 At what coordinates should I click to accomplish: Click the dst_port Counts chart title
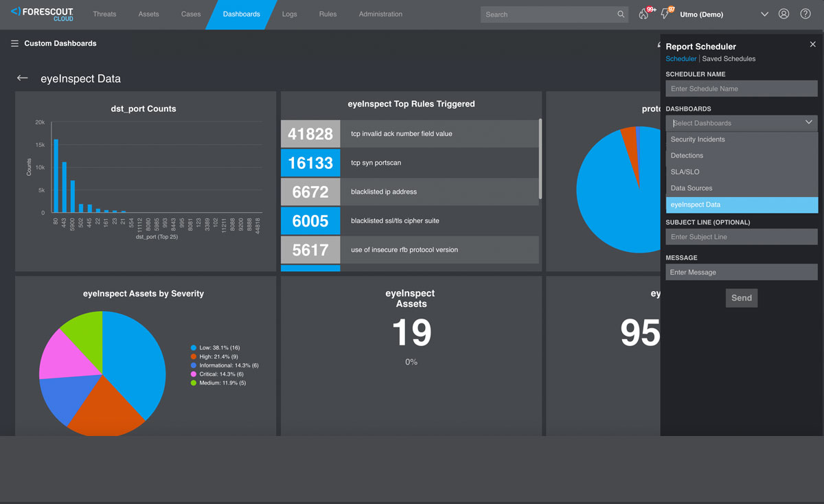[144, 108]
